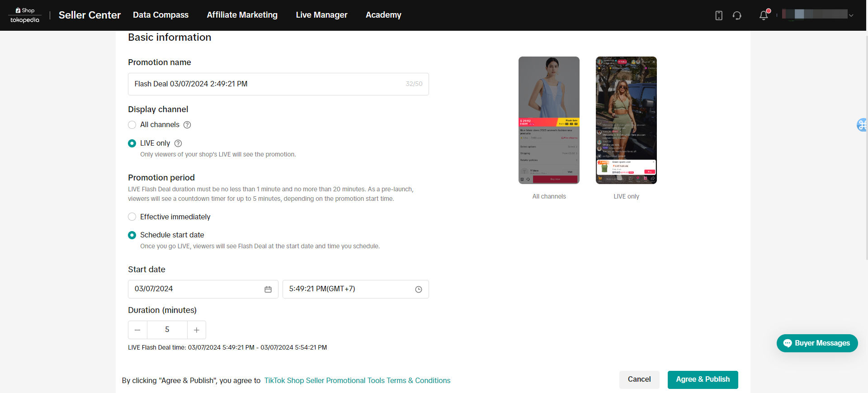The width and height of the screenshot is (868, 393).
Task: Increase duration with the plus button
Action: pyautogui.click(x=197, y=330)
